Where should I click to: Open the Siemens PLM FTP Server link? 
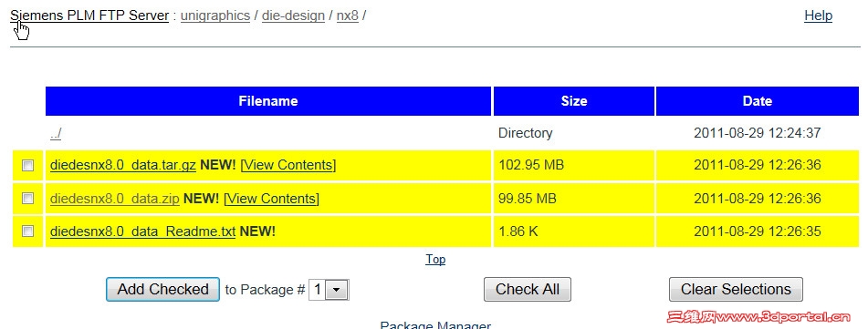[x=89, y=15]
